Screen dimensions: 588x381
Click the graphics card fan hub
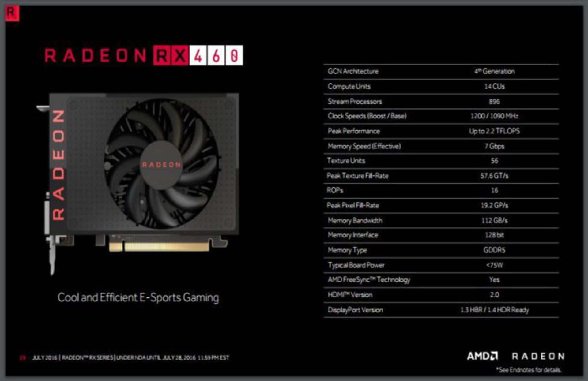tap(161, 165)
